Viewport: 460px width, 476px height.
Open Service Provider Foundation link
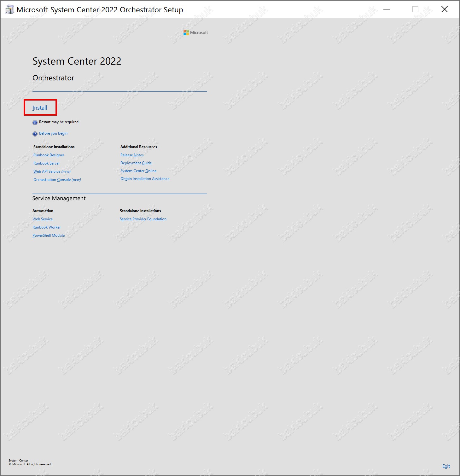pyautogui.click(x=143, y=219)
